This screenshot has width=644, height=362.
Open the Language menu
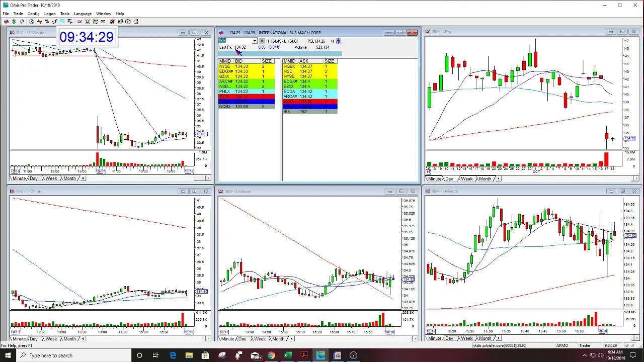(x=83, y=14)
